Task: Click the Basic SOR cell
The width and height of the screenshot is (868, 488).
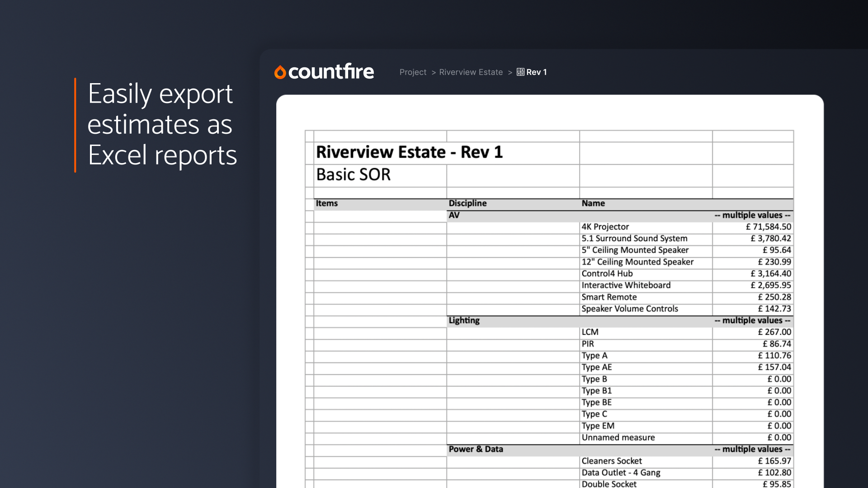Action: coord(354,174)
